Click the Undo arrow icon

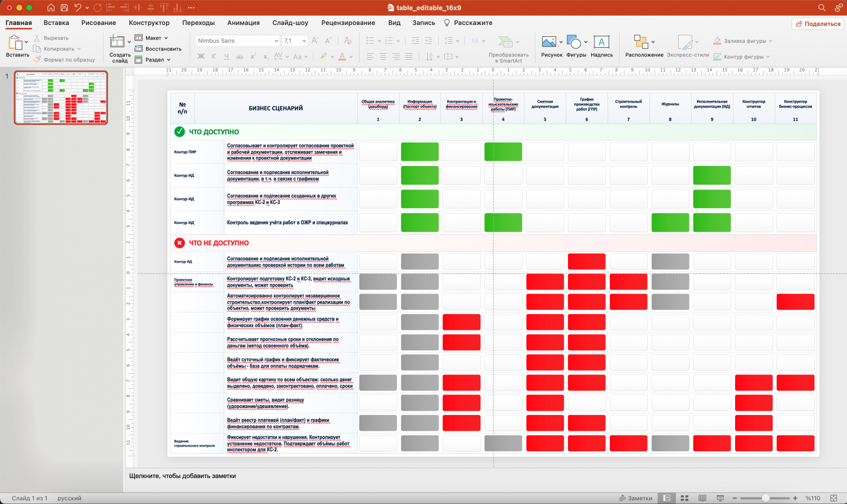click(x=78, y=8)
